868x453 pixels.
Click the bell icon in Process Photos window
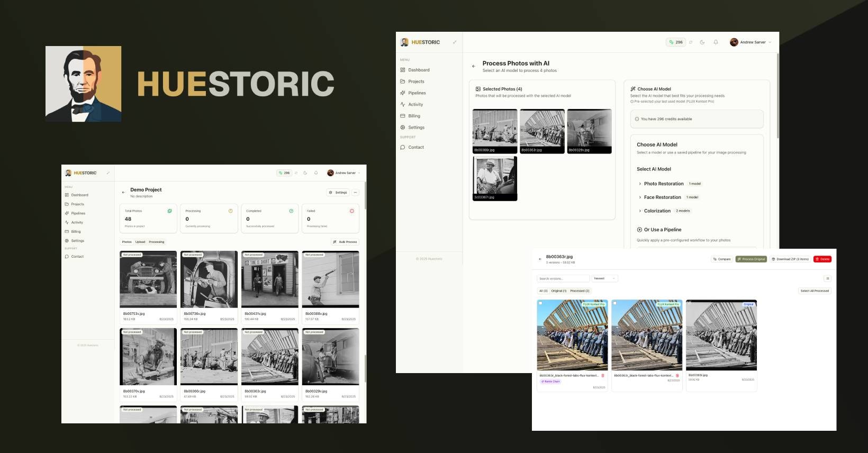point(716,42)
